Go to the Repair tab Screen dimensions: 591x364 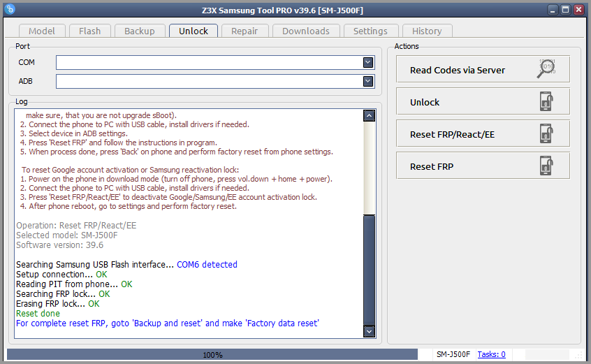coord(245,31)
